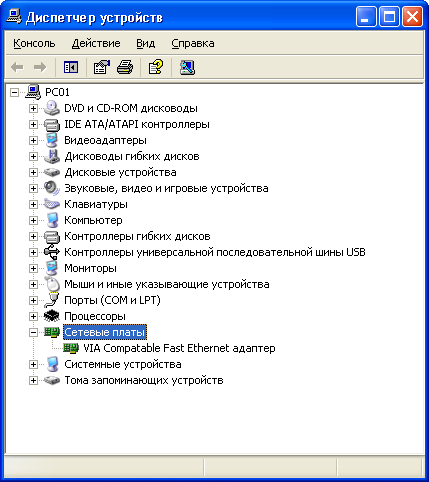Open the Консоль menu
Viewport: 429px width, 482px height.
click(34, 43)
